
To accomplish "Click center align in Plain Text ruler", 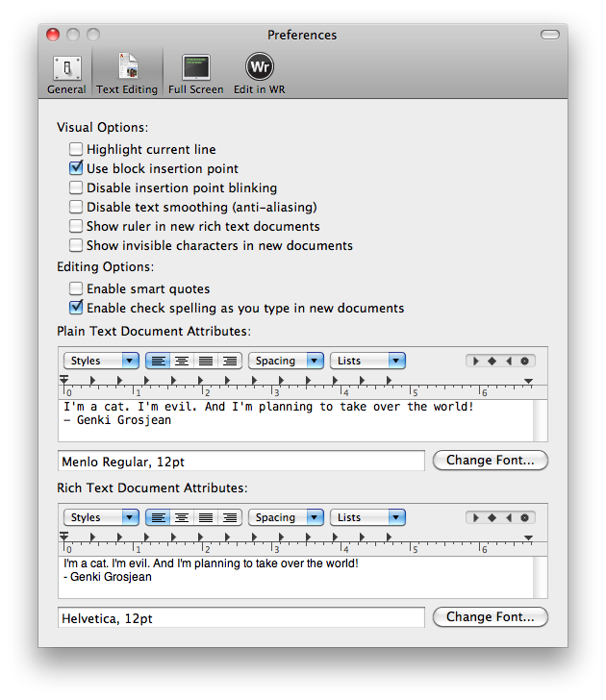I will [x=182, y=361].
